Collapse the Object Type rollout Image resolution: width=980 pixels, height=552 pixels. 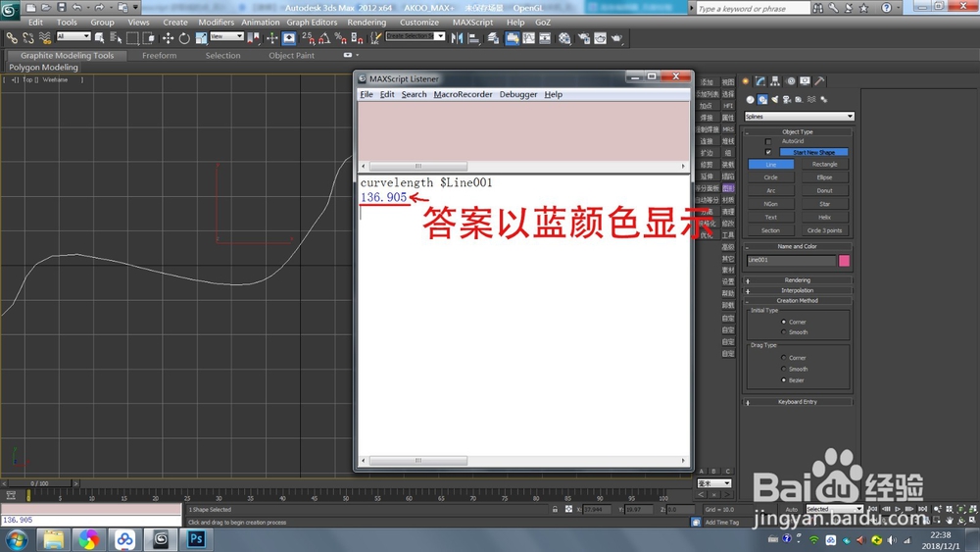click(x=798, y=132)
